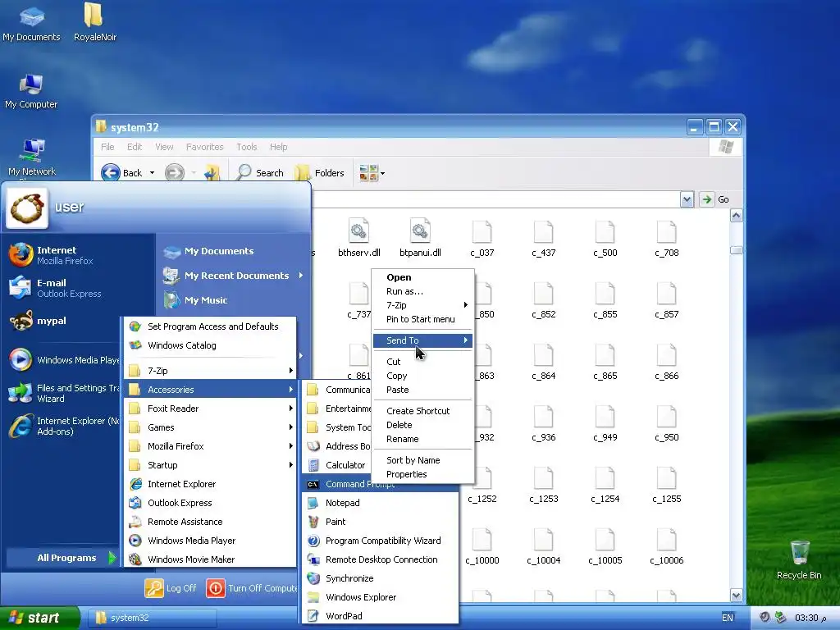Select the c_1254 file
This screenshot has width=840, height=630.
tap(605, 485)
